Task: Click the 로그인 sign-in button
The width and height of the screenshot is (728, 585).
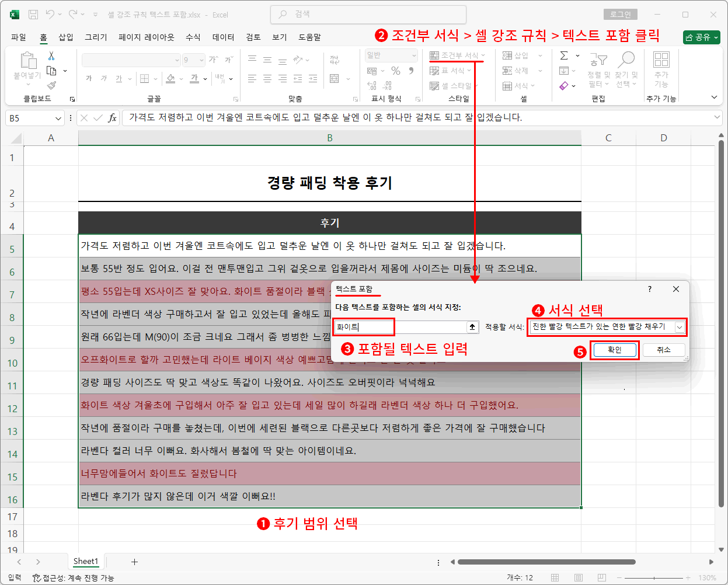Action: (621, 15)
